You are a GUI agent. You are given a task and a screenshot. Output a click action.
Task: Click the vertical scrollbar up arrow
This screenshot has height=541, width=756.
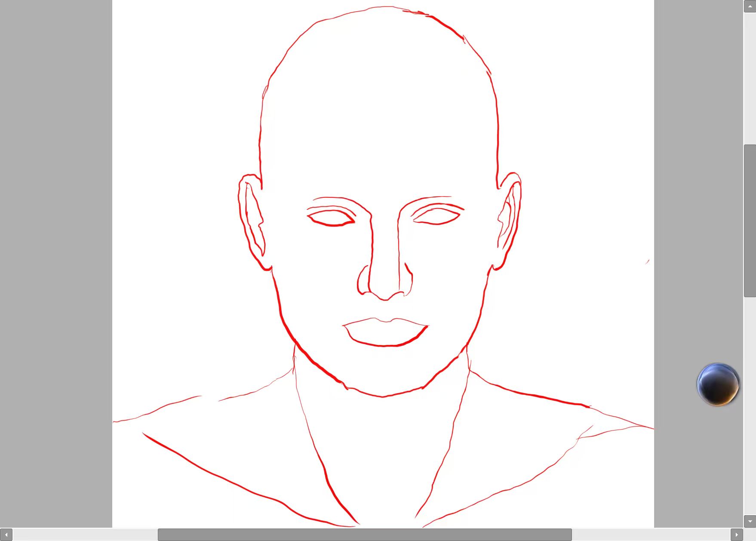coord(750,6)
